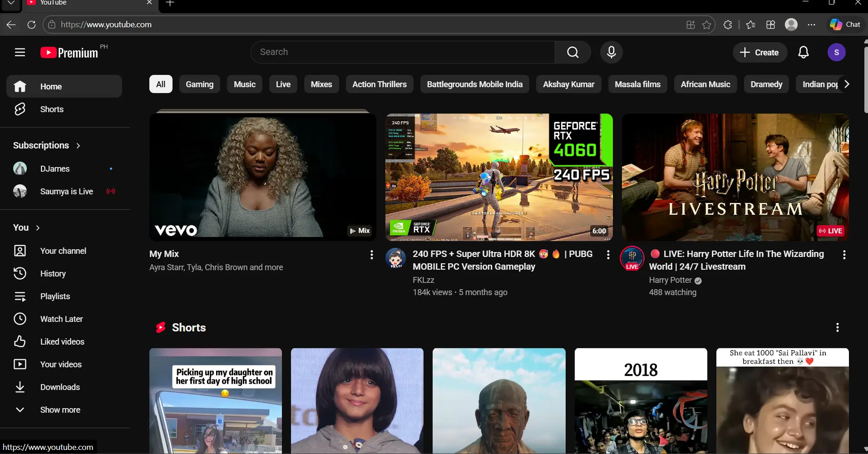Open browser extensions icon
The width and height of the screenshot is (868, 454).
pos(728,25)
